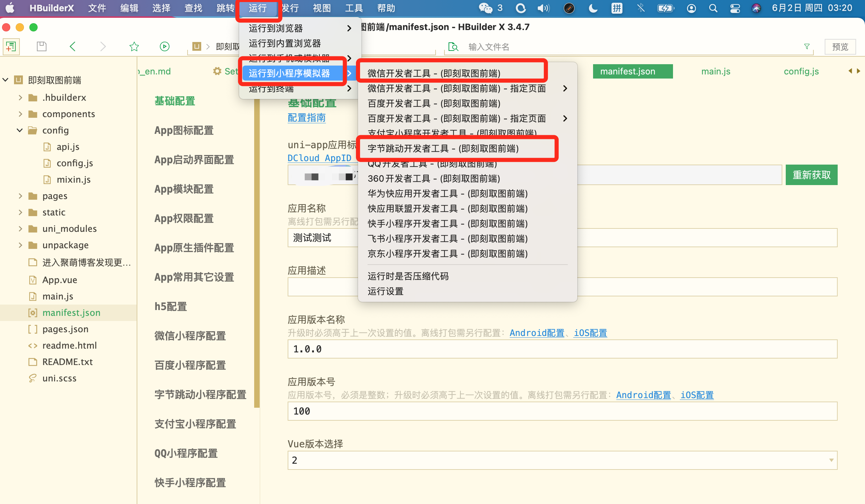Choose 运行设置 in the submenu
This screenshot has width=865, height=504.
pos(385,291)
